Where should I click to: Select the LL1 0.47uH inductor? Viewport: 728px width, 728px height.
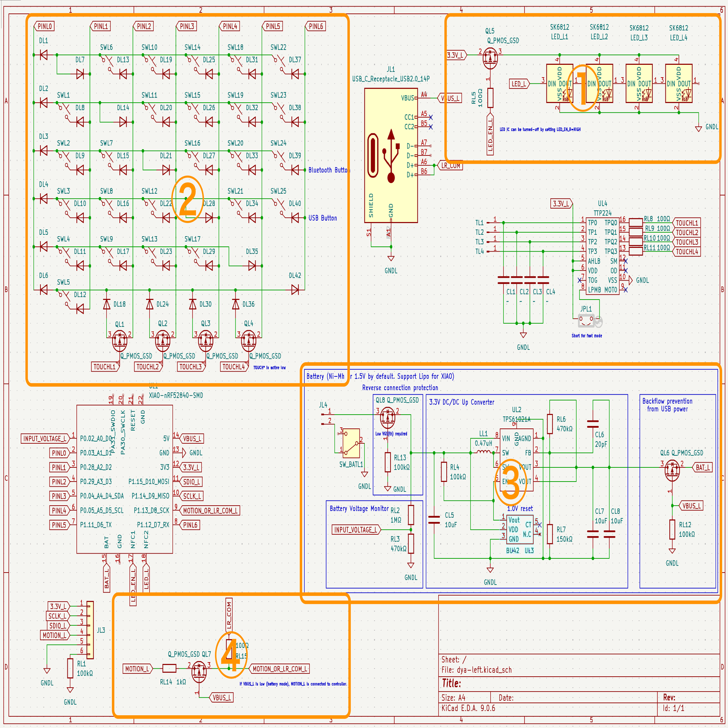point(483,452)
